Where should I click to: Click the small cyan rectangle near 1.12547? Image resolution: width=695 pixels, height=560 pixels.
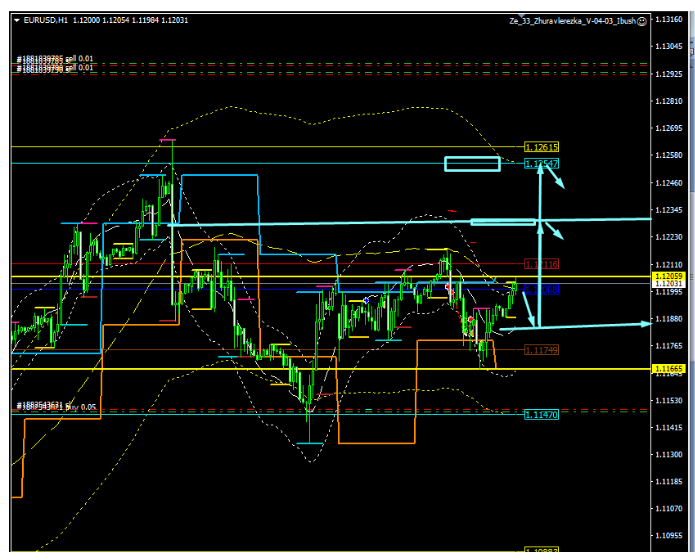(472, 163)
